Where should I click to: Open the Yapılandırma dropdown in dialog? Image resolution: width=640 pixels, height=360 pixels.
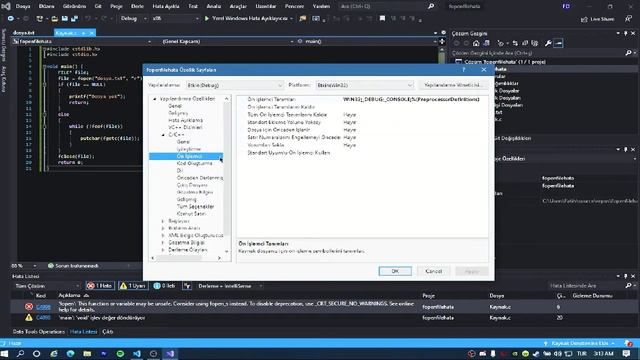235,85
